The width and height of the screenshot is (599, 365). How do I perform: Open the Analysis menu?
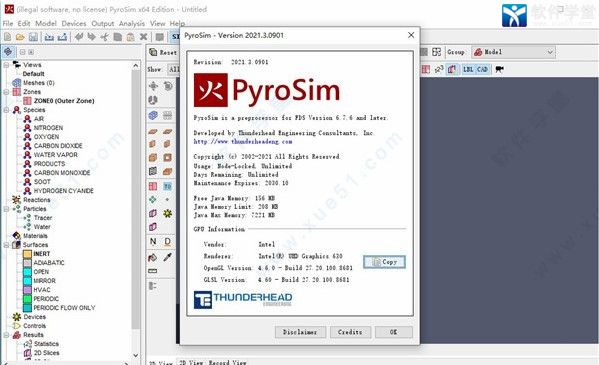coord(132,24)
